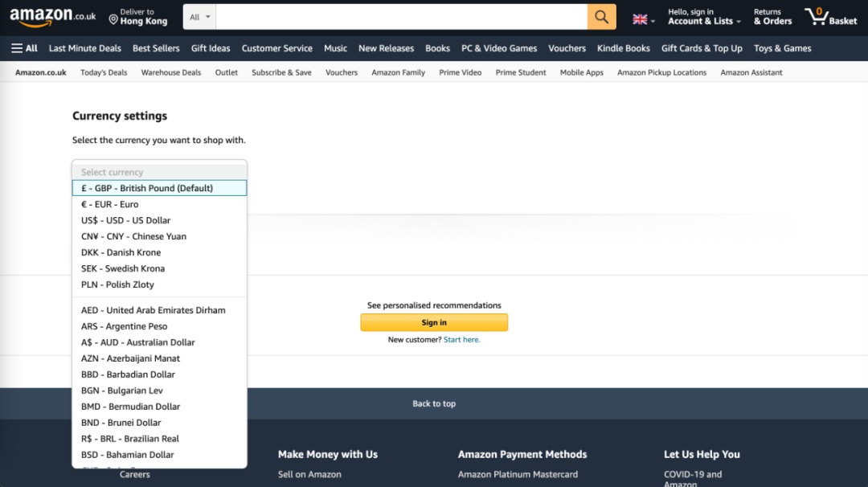The image size is (868, 487).
Task: Open Last Minute Deals
Action: click(x=84, y=48)
